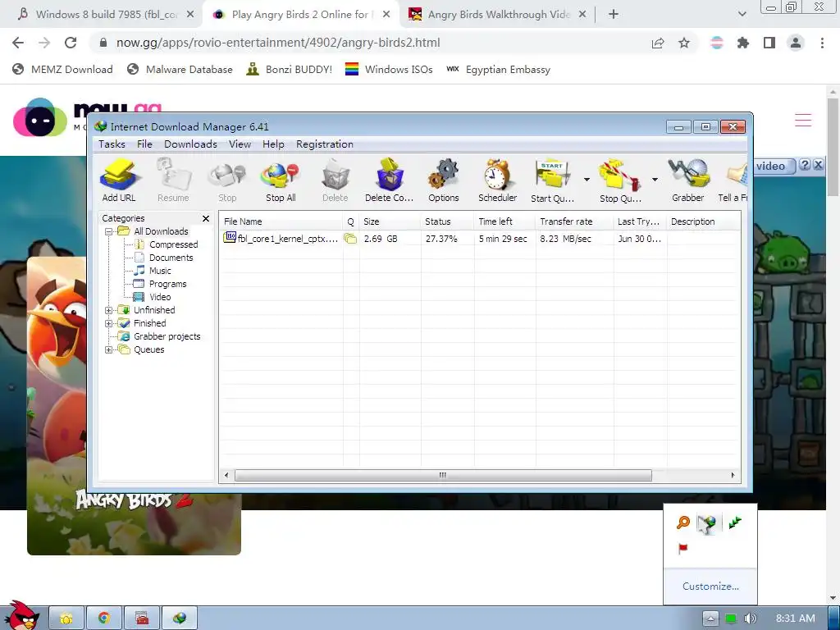The height and width of the screenshot is (630, 840).
Task: Click the green arrows tray icon
Action: 734,522
